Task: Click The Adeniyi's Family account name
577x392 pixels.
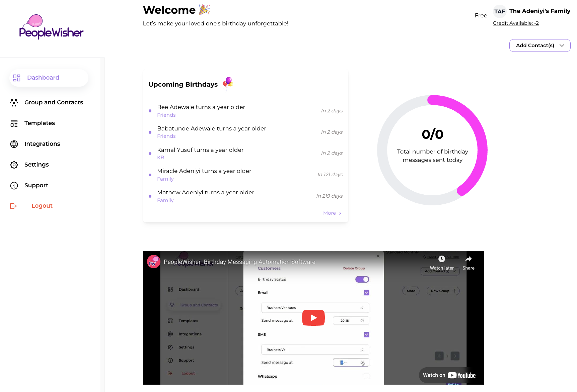Action: [x=539, y=11]
